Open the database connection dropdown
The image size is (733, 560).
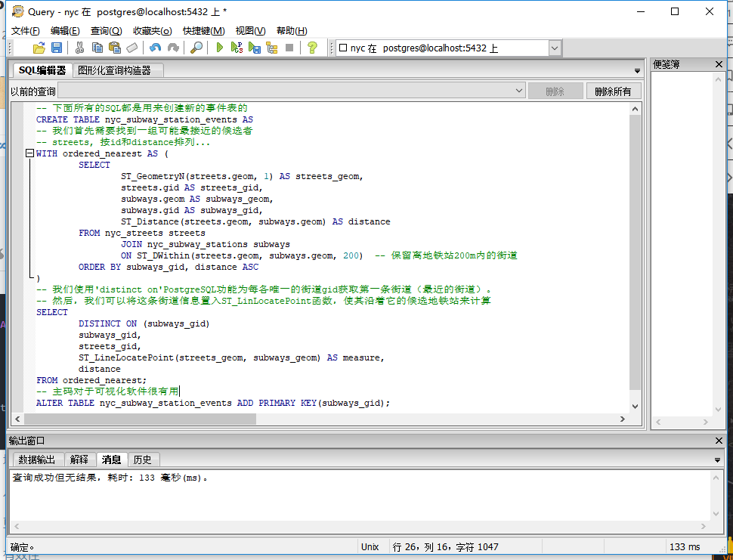(x=555, y=48)
